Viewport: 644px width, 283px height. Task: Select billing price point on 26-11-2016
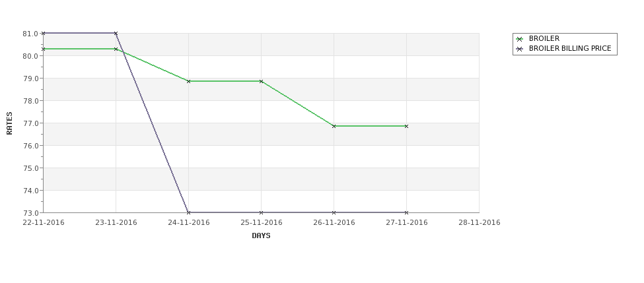coord(334,212)
